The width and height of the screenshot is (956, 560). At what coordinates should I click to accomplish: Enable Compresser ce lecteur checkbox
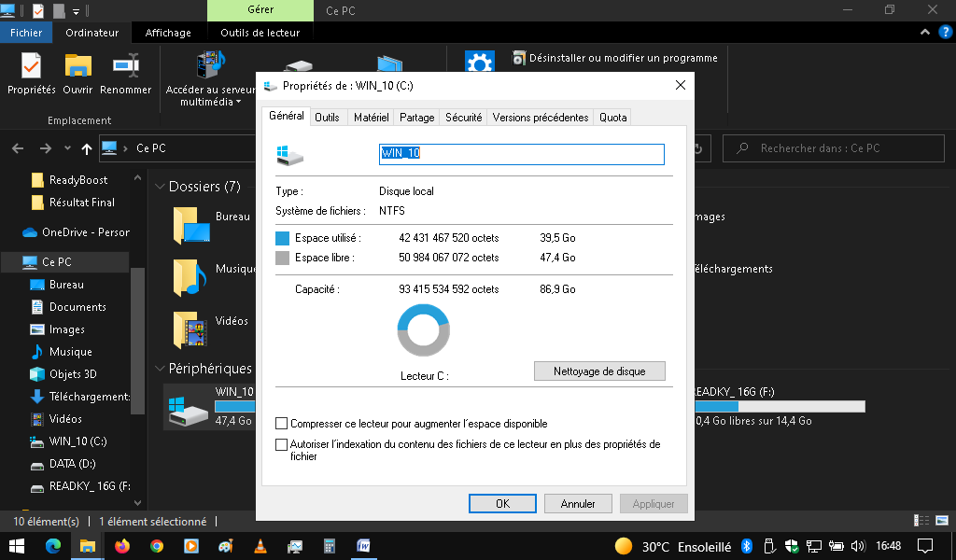click(x=281, y=424)
